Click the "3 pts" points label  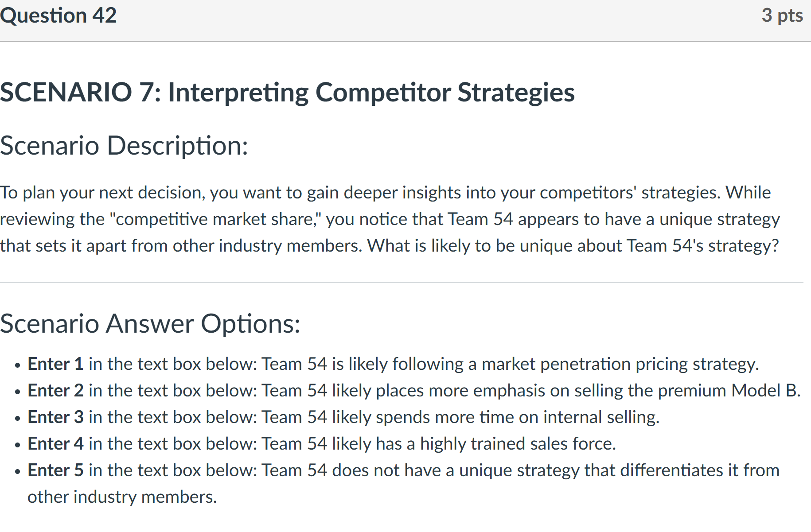782,16
